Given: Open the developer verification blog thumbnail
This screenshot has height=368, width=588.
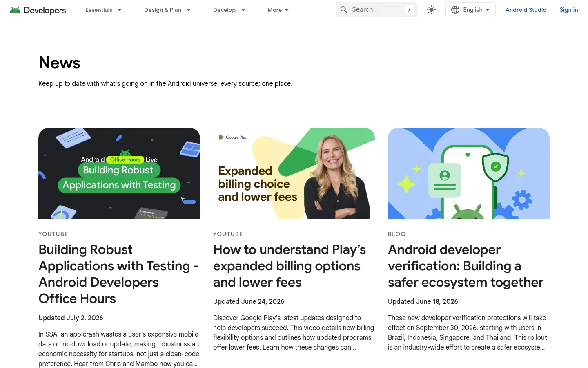Looking at the screenshot, I should pos(469,173).
